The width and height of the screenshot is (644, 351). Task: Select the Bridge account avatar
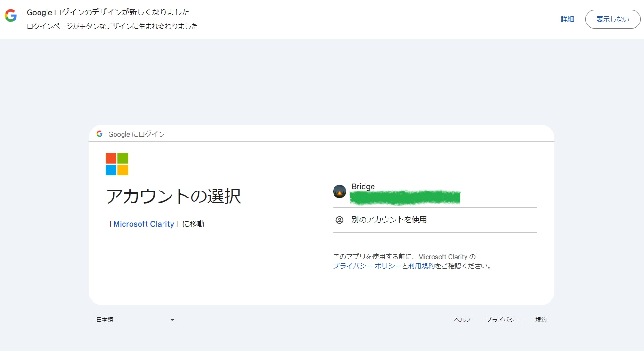340,191
